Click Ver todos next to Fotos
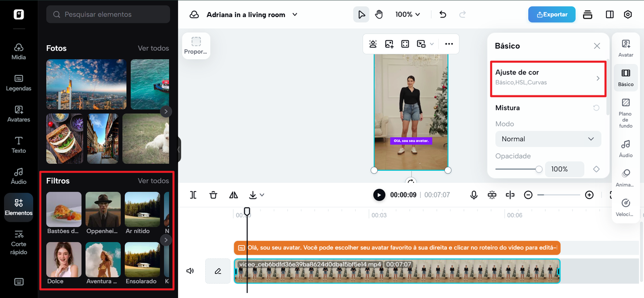 (x=153, y=48)
